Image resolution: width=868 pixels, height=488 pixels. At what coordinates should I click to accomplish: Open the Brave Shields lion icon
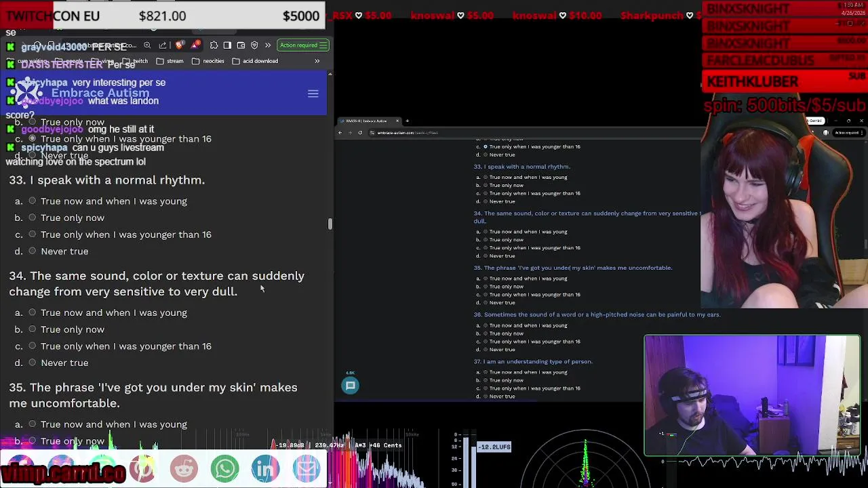pyautogui.click(x=179, y=45)
